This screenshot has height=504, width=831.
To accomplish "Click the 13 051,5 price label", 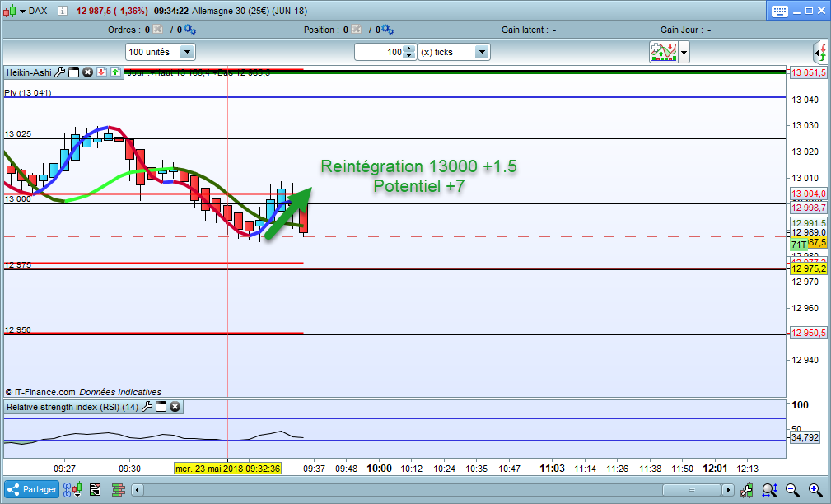I will [x=808, y=72].
